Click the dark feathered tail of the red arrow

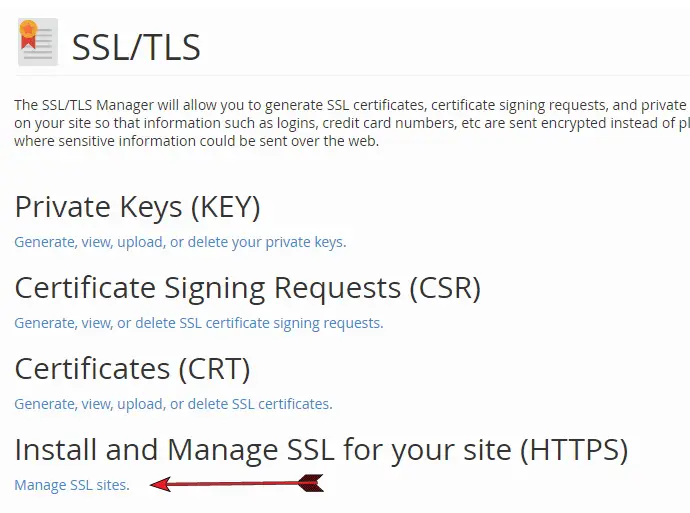pyautogui.click(x=311, y=483)
